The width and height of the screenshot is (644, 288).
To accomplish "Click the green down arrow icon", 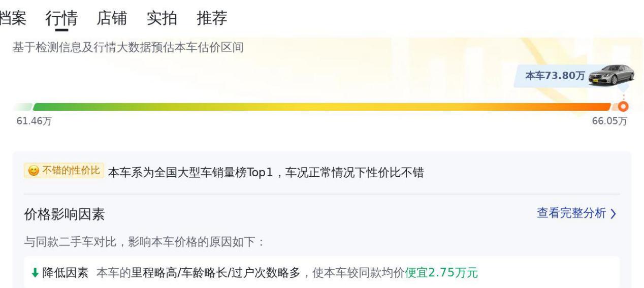I will 35,273.
